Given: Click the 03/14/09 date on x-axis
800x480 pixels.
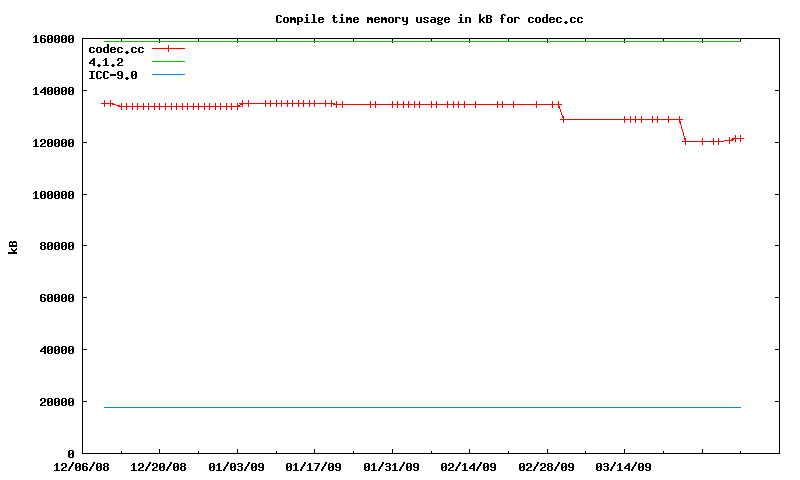Looking at the screenshot, I should pos(624,467).
